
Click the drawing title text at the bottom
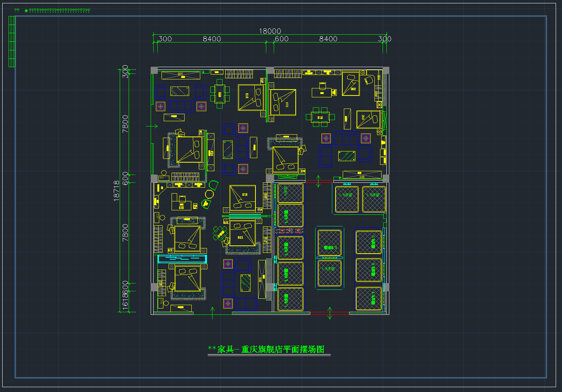point(266,349)
